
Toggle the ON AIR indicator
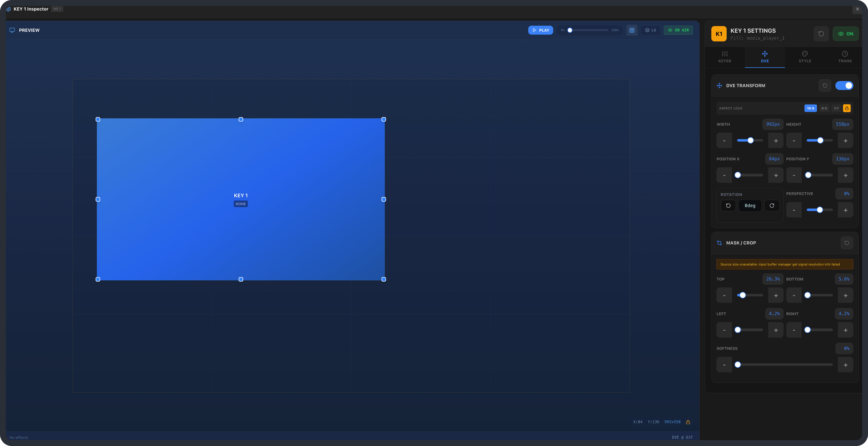click(x=678, y=30)
